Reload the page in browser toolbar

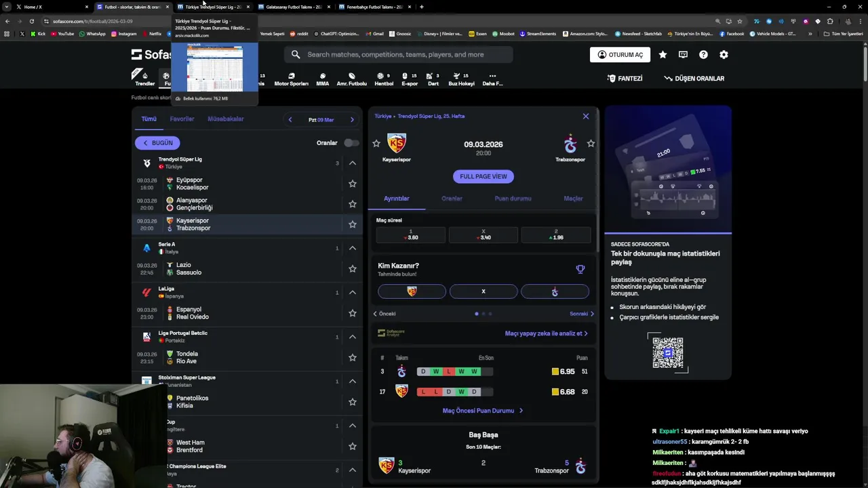[31, 21]
